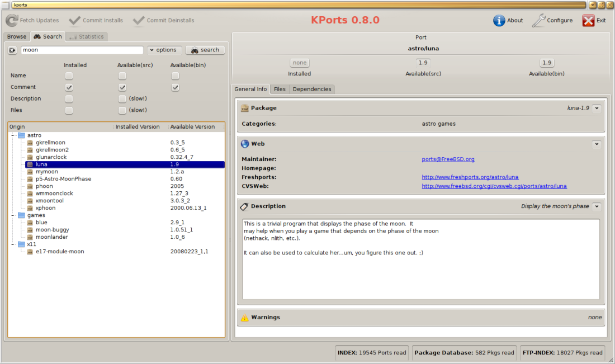Select the wmmoonclock port row

(x=125, y=193)
